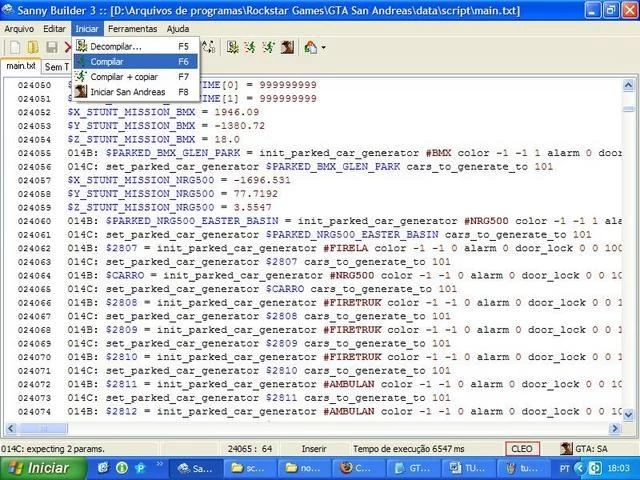
Task: Click the New file toolbar icon
Action: pyautogui.click(x=13, y=47)
